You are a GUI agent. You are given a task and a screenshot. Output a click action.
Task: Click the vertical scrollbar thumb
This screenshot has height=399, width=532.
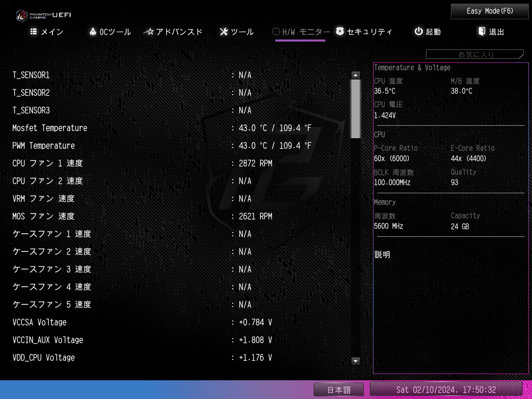355,109
